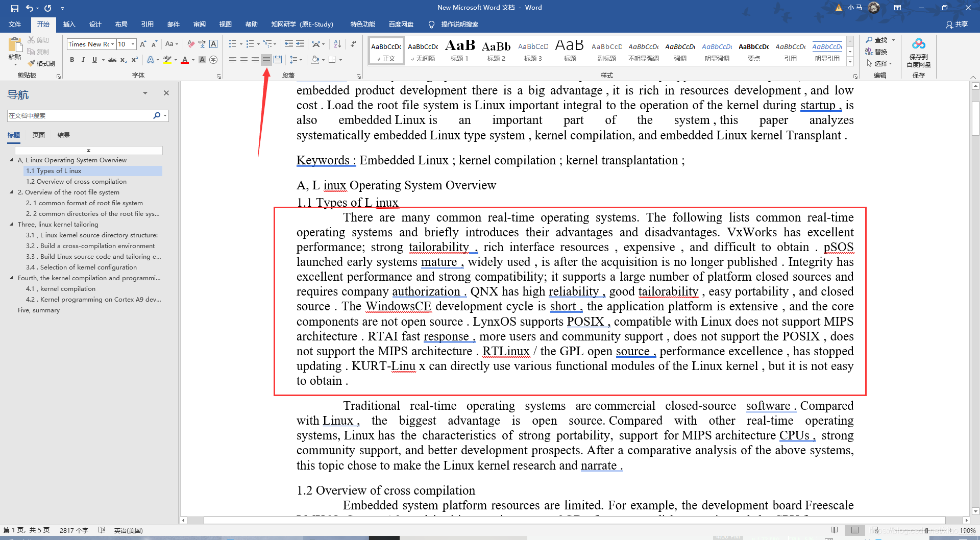This screenshot has height=540, width=980.
Task: Show or hide paragraph marks
Action: [x=353, y=44]
